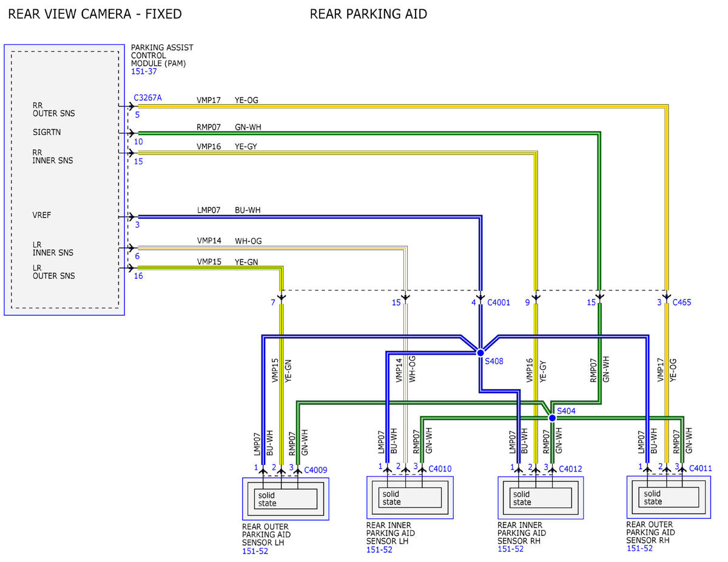The image size is (728, 562).
Task: Click the horizontal "VMP17" label near pin 5
Action: coord(209,100)
